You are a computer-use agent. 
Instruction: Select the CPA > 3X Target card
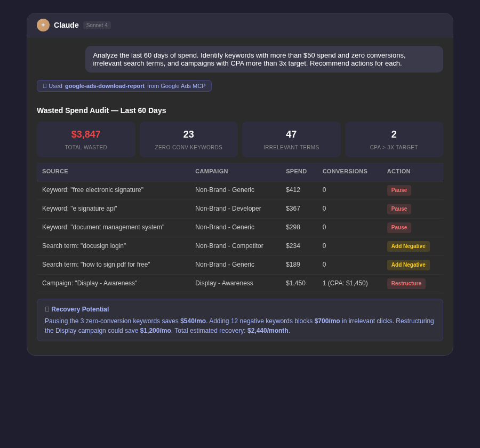tap(394, 139)
